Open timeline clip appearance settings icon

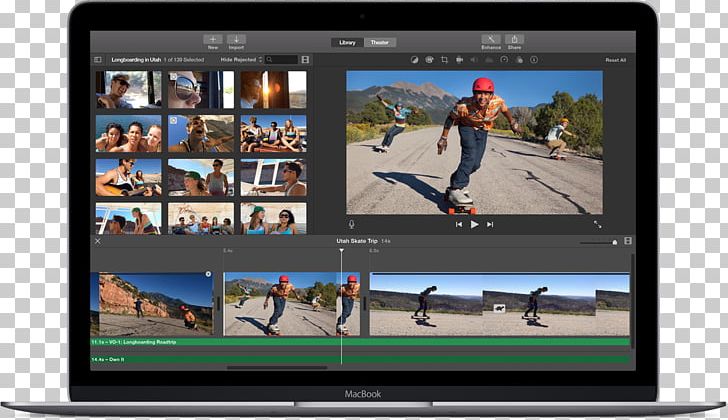click(628, 241)
